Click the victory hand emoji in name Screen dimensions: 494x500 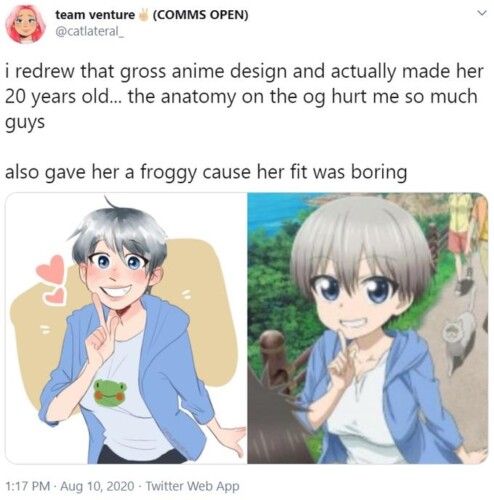coord(144,15)
